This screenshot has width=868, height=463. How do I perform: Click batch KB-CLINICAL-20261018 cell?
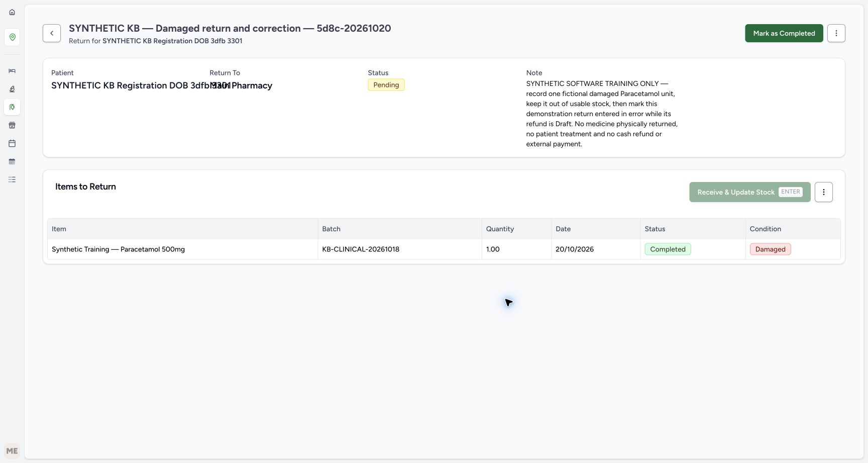(x=399, y=249)
